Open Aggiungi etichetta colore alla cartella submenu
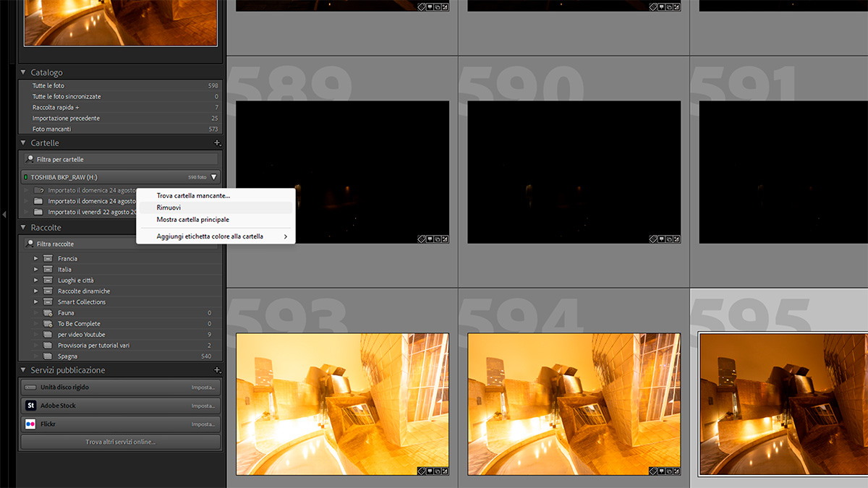 (216, 236)
